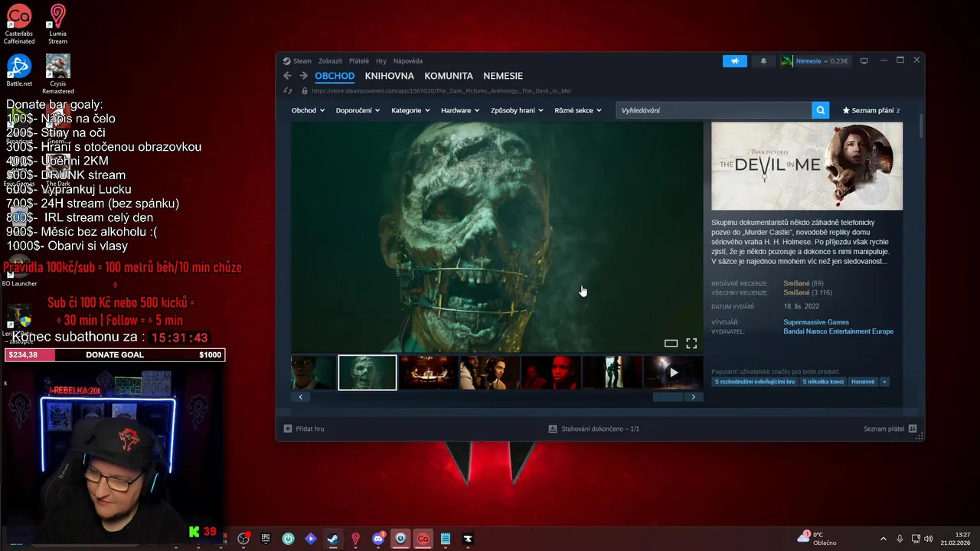Click the Casterlabs icon in the taskbar
Screen dimensions: 980x551
click(x=423, y=539)
